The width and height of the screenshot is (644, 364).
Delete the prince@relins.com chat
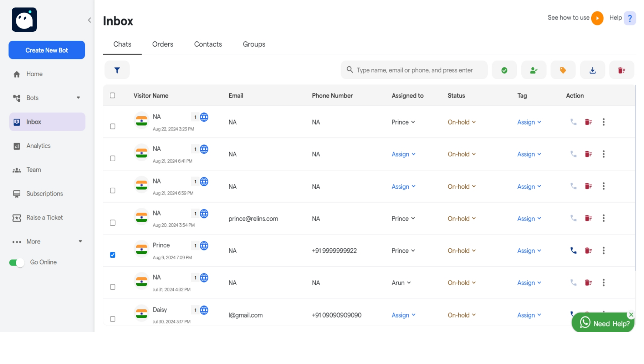(x=588, y=218)
